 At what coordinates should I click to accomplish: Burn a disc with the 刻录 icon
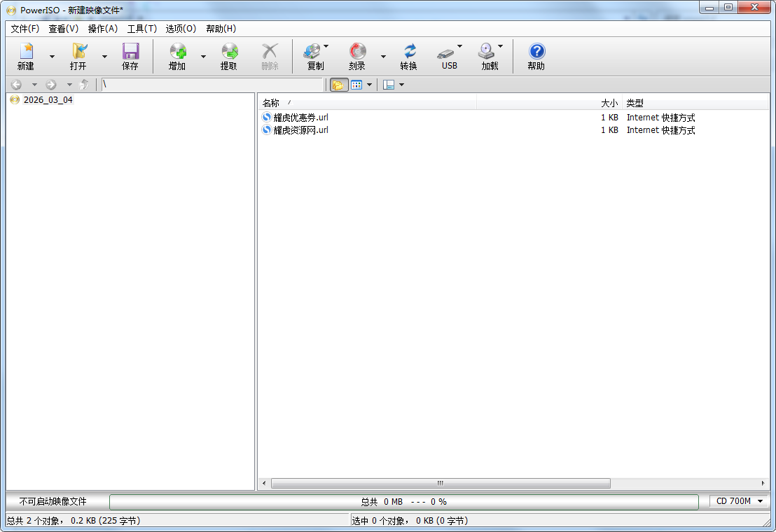click(x=357, y=56)
